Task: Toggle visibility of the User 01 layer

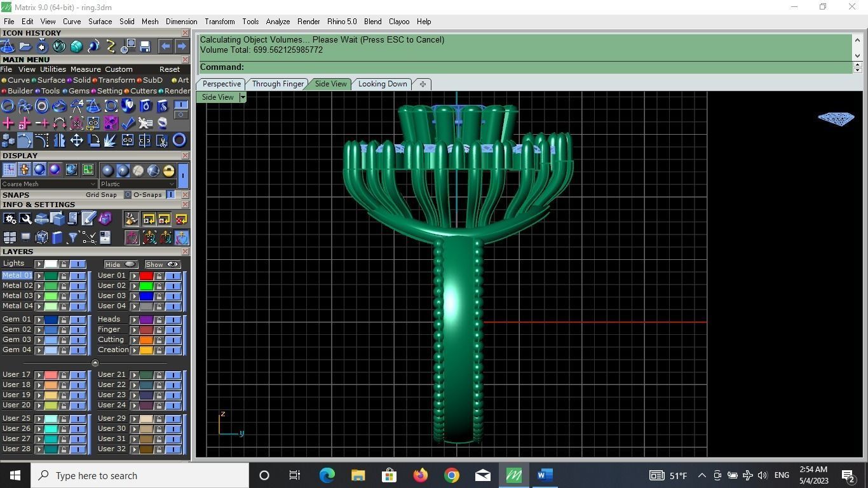Action: pos(173,276)
